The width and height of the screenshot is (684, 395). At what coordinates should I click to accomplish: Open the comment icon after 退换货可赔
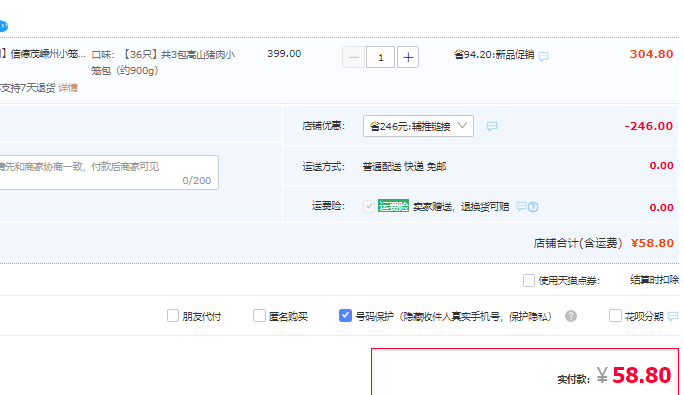click(x=521, y=206)
